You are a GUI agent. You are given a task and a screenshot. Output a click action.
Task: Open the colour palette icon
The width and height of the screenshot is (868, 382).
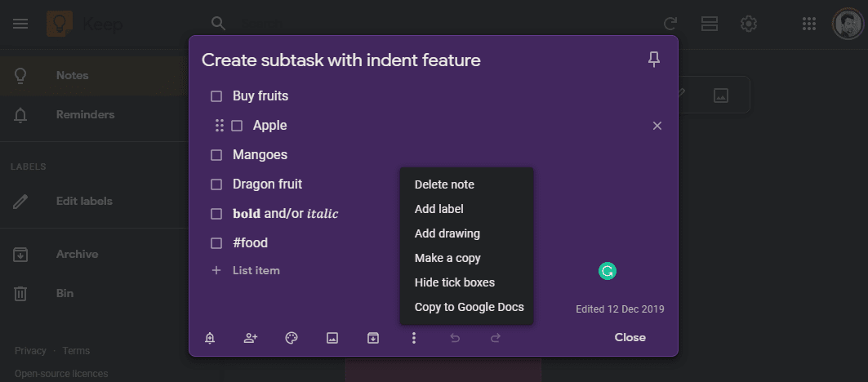pos(292,338)
